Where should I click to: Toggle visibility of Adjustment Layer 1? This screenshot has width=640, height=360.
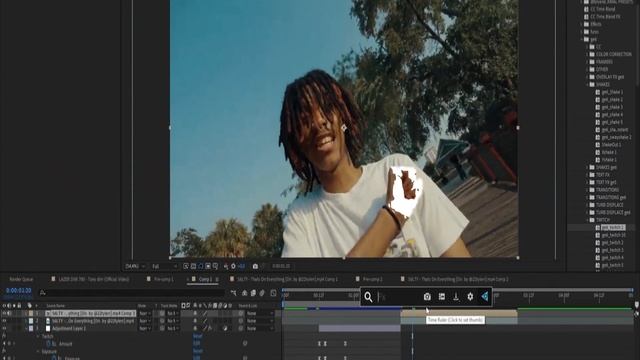pos(4,328)
